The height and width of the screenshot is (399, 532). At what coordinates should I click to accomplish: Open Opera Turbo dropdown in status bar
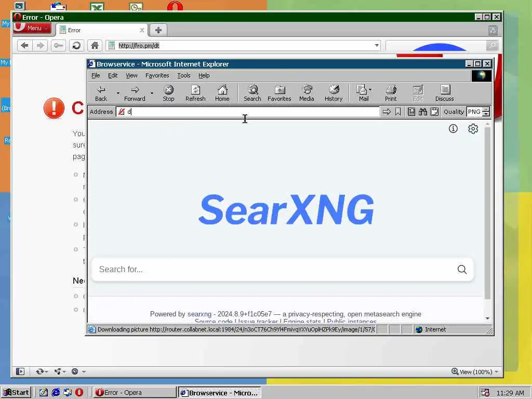tap(78, 371)
